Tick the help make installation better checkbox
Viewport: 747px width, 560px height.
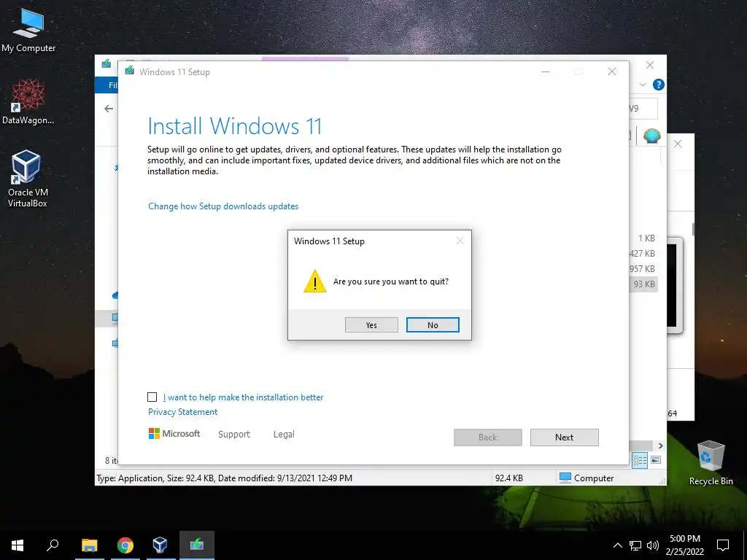152,397
